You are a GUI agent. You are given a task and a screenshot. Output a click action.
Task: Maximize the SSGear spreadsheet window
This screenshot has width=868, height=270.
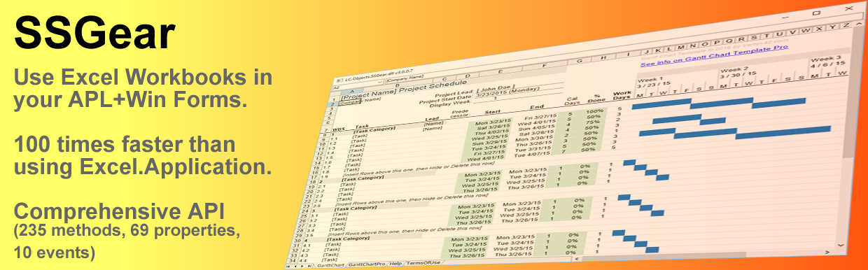pyautogui.click(x=816, y=13)
